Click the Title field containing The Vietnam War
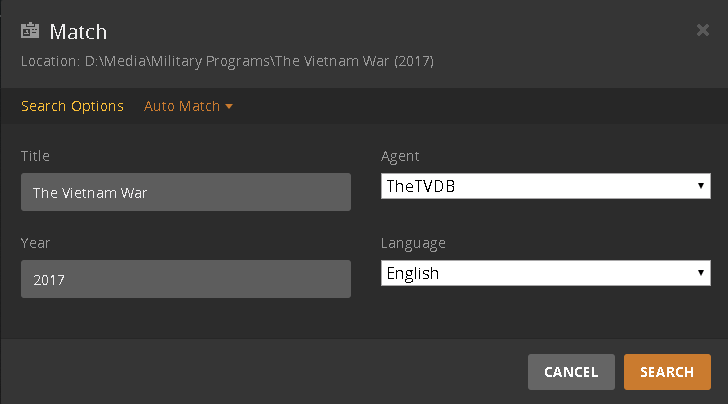The height and width of the screenshot is (404, 728). click(x=186, y=192)
